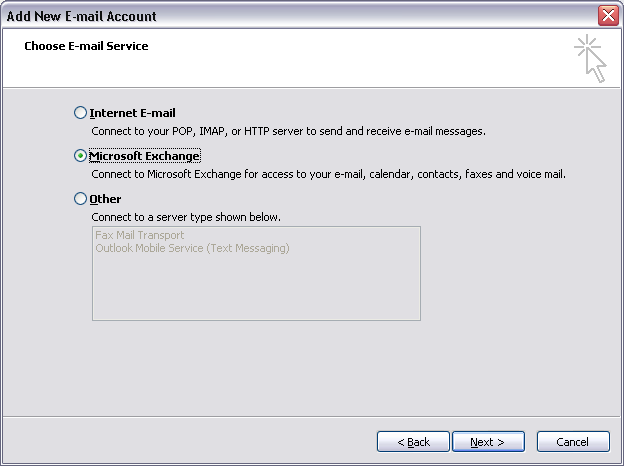Click the Next button

pos(488,442)
